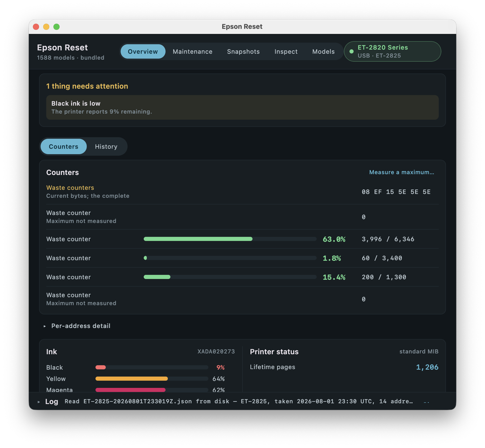Switch to the Overview tab

(143, 52)
